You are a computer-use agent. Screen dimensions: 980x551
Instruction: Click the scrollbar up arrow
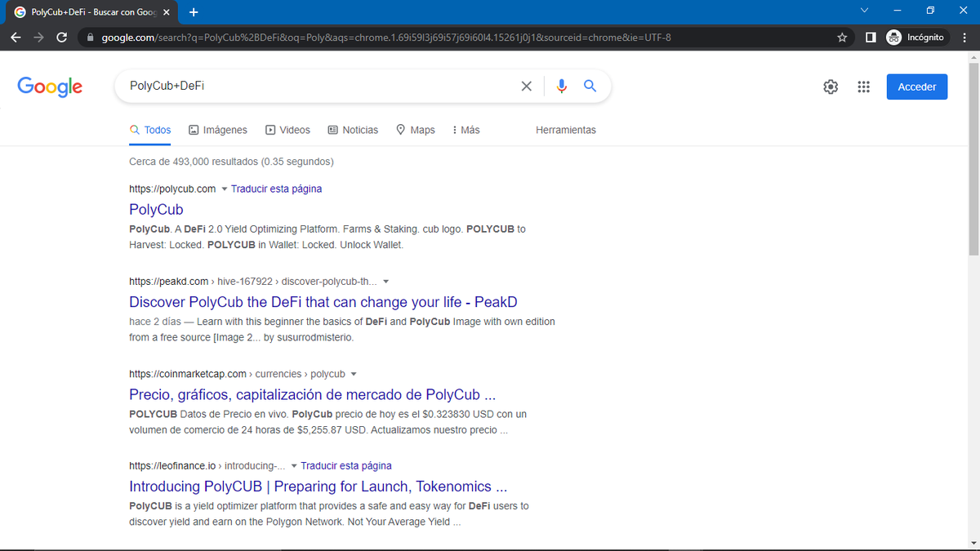click(973, 56)
